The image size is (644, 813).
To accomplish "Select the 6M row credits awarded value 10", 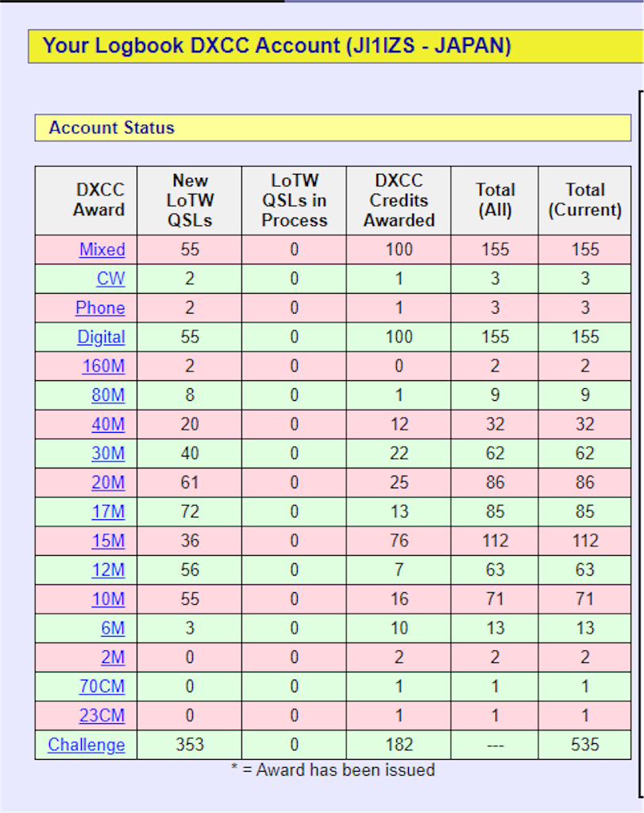I will (399, 628).
